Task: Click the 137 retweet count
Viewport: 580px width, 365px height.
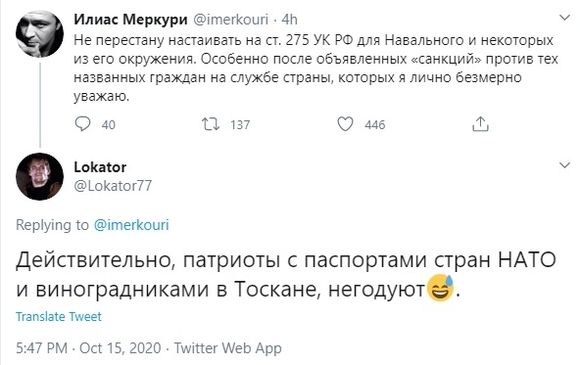Action: tap(240, 125)
